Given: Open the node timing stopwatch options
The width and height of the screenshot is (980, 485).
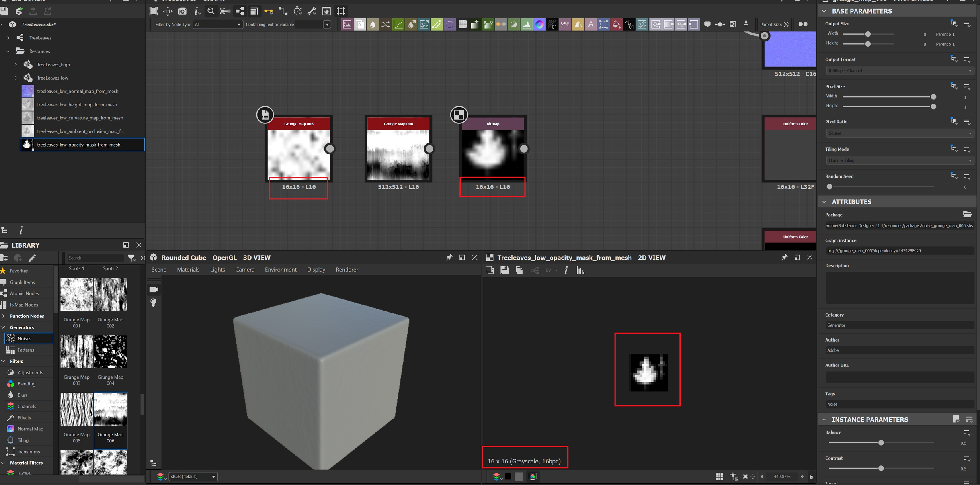Looking at the screenshot, I should [x=298, y=11].
